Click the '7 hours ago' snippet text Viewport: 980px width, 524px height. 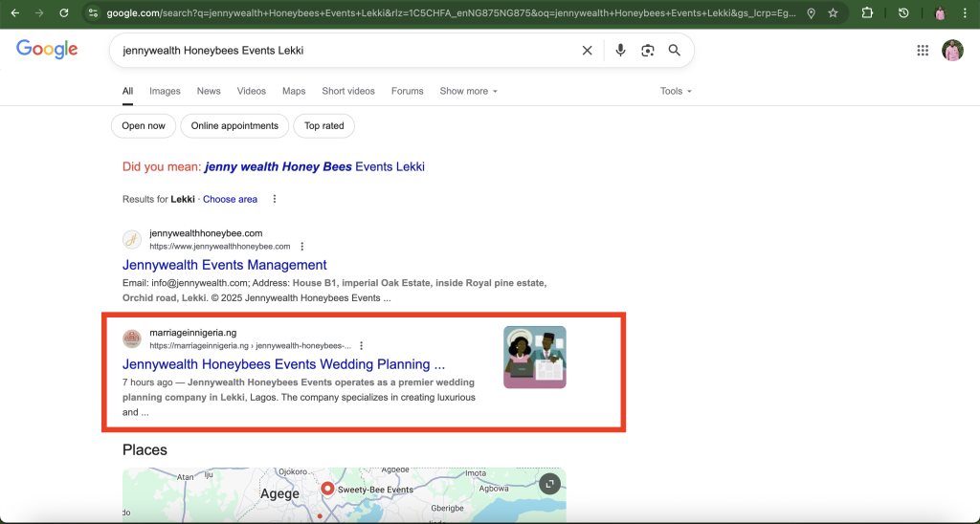(x=147, y=382)
